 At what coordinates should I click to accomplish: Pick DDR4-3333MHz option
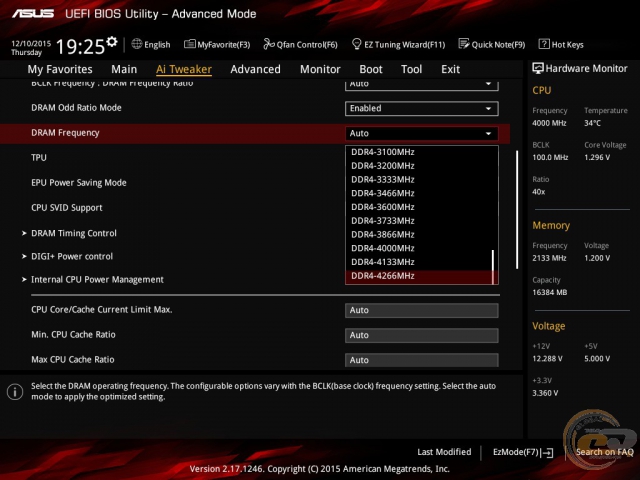click(x=419, y=180)
